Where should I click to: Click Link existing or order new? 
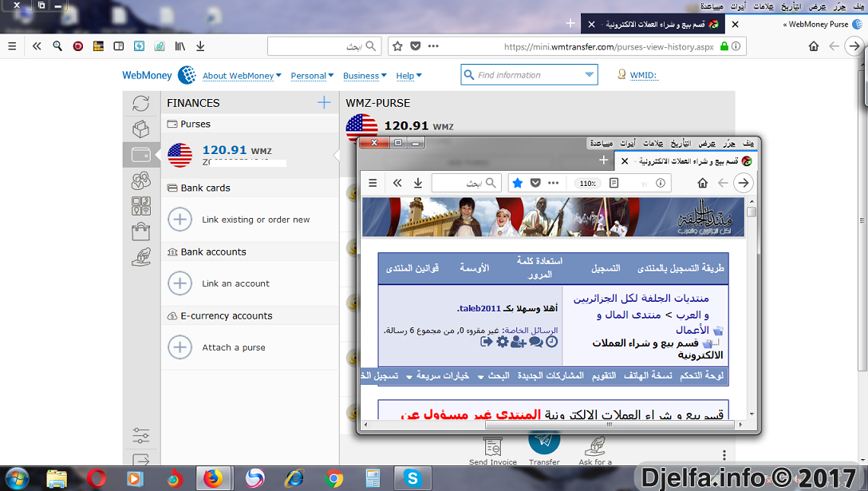pyautogui.click(x=256, y=220)
